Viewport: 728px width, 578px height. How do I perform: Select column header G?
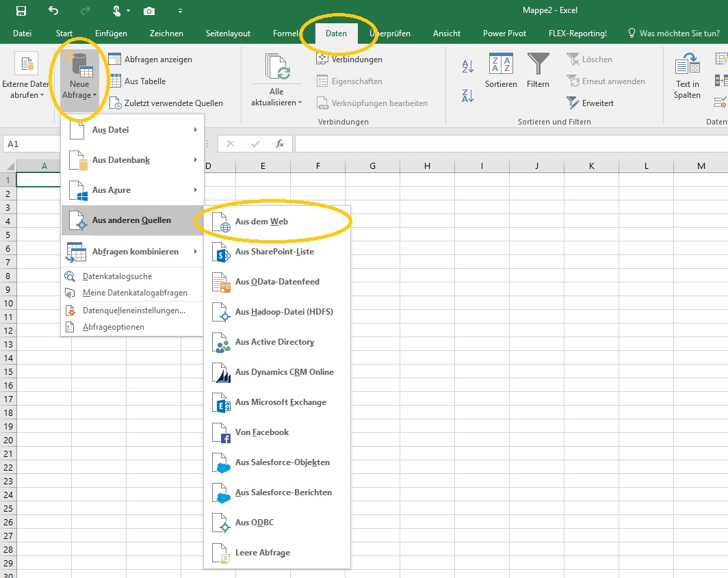[372, 166]
